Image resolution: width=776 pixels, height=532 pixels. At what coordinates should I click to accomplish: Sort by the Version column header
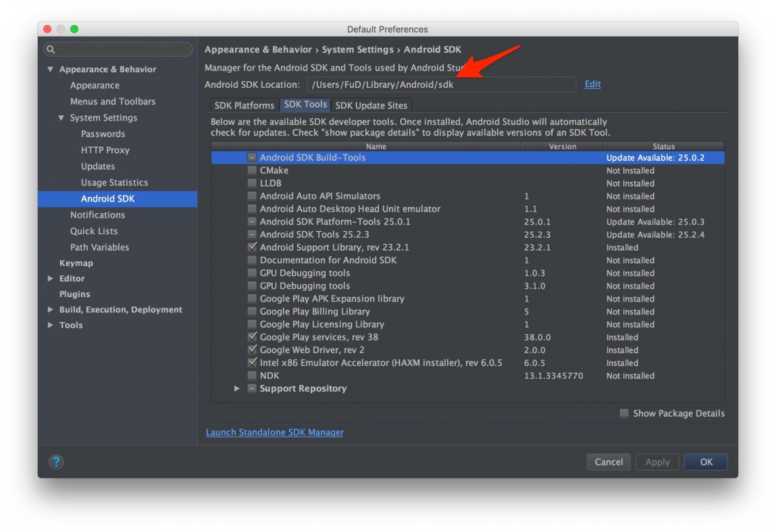(562, 146)
